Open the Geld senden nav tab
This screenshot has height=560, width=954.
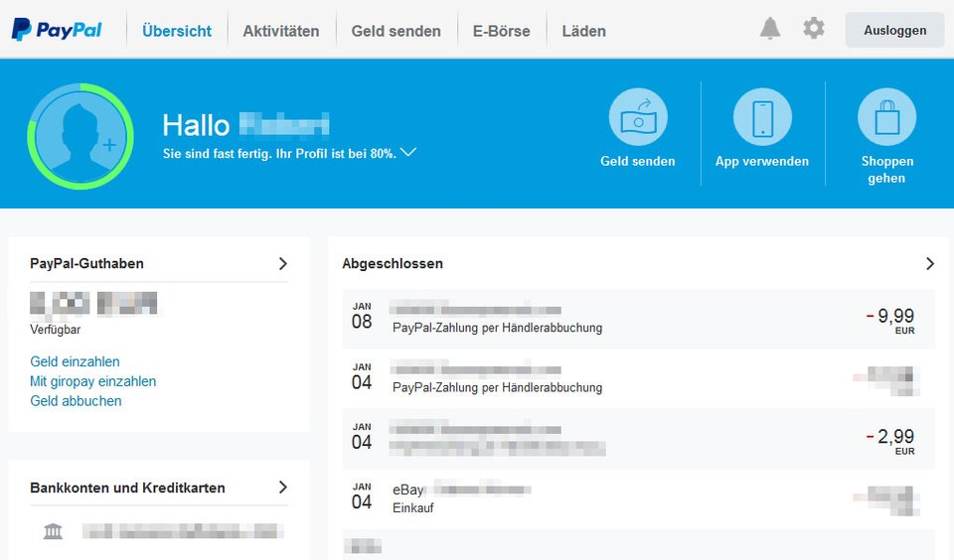pos(397,31)
